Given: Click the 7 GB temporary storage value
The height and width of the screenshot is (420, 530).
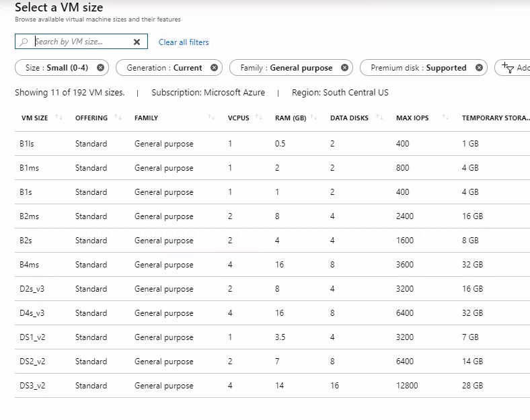Looking at the screenshot, I should click(x=470, y=337).
